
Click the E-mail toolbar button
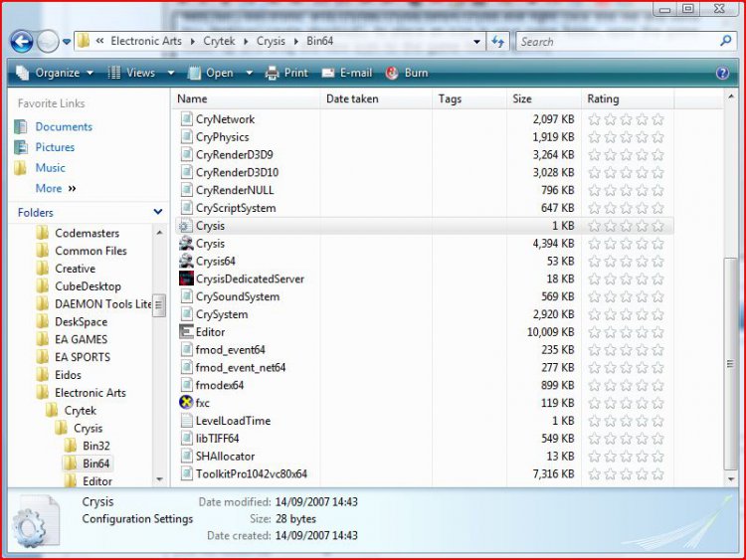click(347, 73)
